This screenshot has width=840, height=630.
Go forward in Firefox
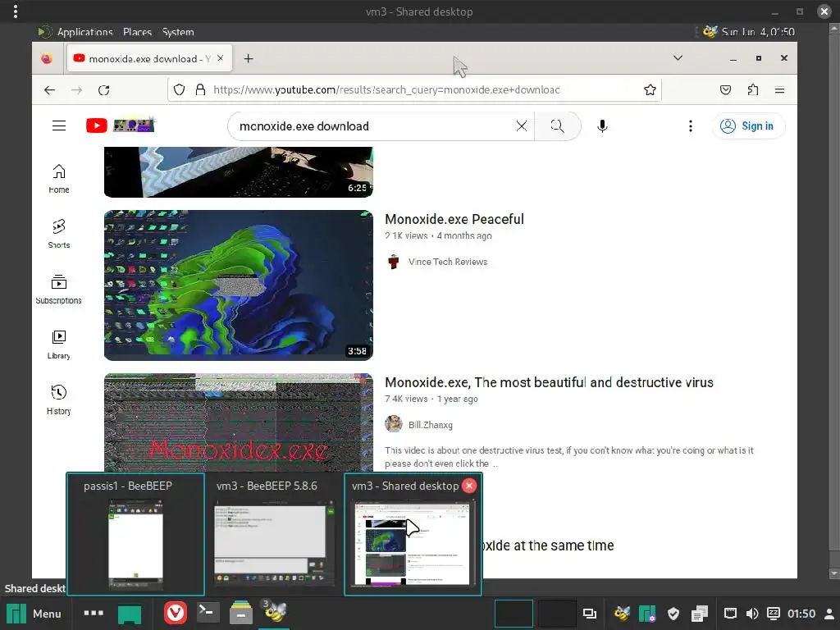(x=76, y=90)
